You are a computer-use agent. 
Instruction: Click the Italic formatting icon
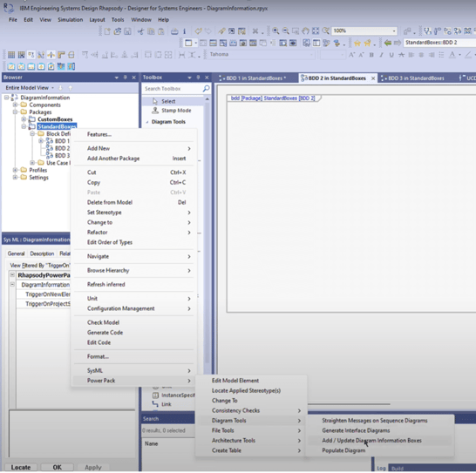coord(381,55)
